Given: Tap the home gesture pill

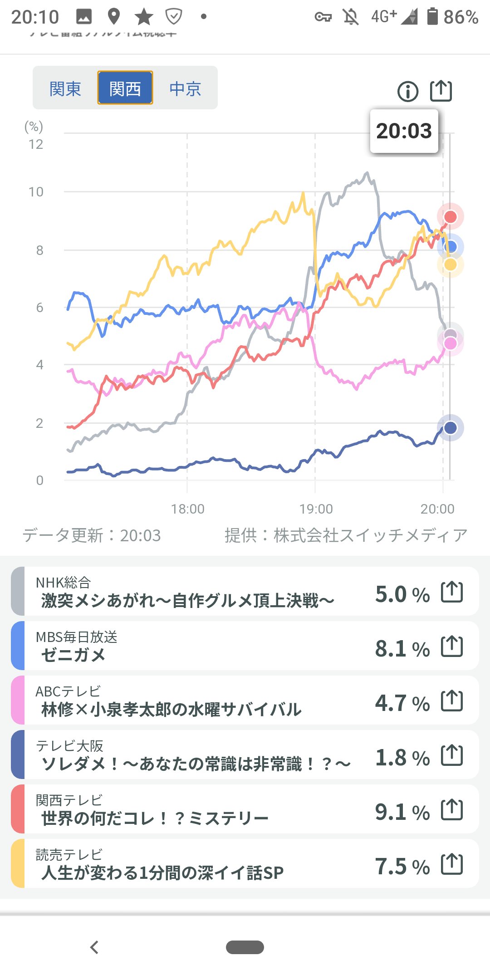Looking at the screenshot, I should [x=245, y=947].
